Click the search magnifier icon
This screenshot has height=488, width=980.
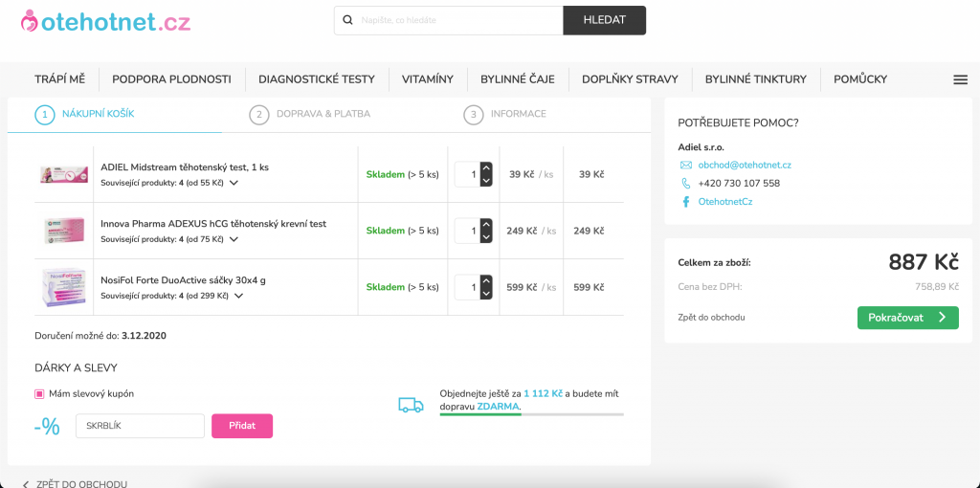click(348, 20)
